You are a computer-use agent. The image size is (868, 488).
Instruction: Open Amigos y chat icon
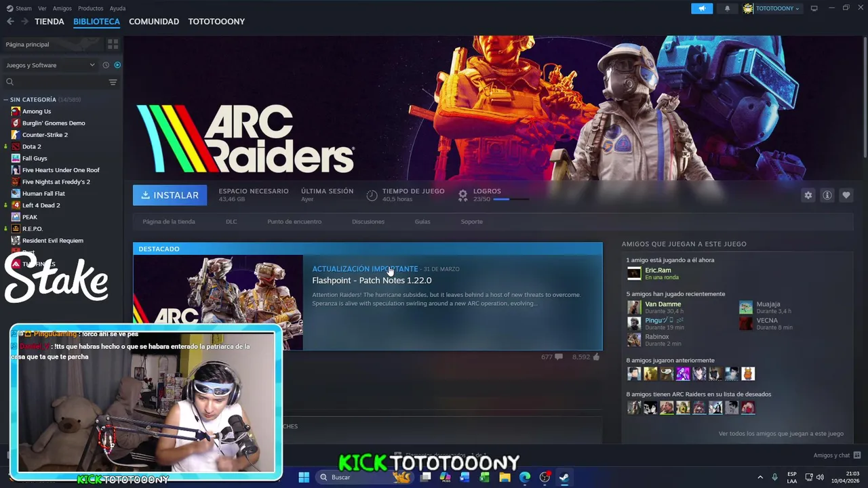pos(857,455)
